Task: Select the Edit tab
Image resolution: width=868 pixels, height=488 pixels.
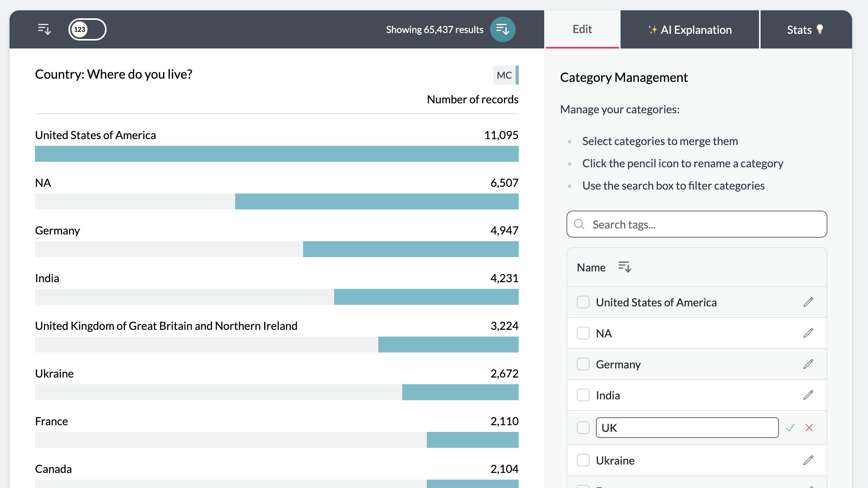Action: coord(582,29)
